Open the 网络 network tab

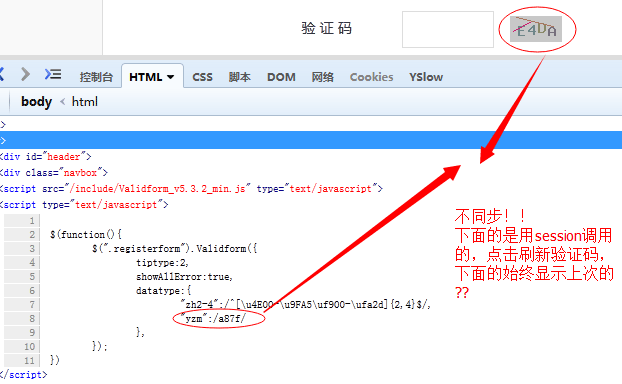click(323, 77)
